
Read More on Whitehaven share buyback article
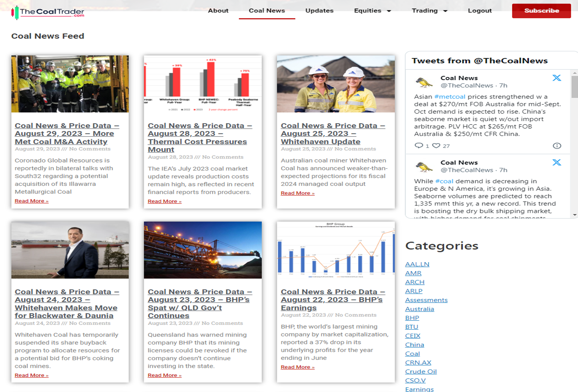tap(32, 375)
